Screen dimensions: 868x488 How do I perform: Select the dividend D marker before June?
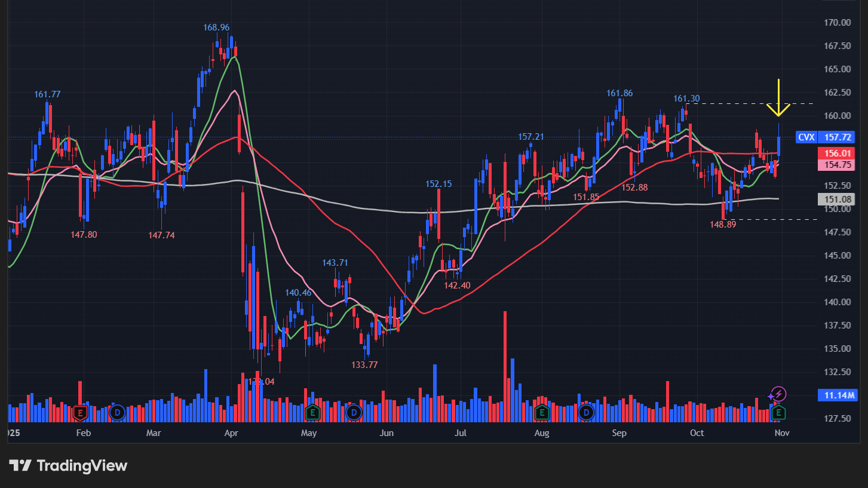point(354,412)
